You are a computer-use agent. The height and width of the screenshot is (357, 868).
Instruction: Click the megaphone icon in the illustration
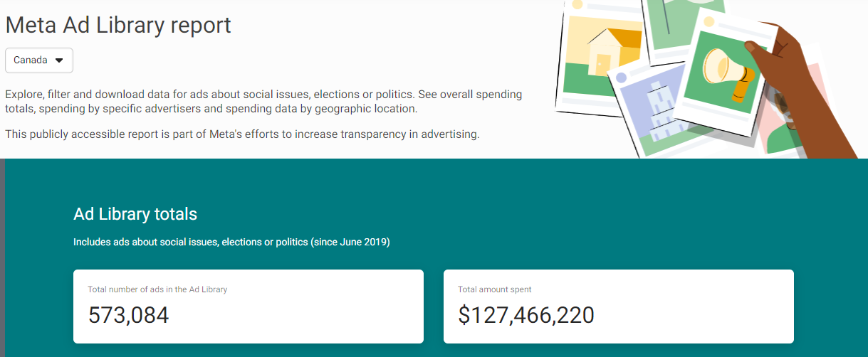click(726, 70)
